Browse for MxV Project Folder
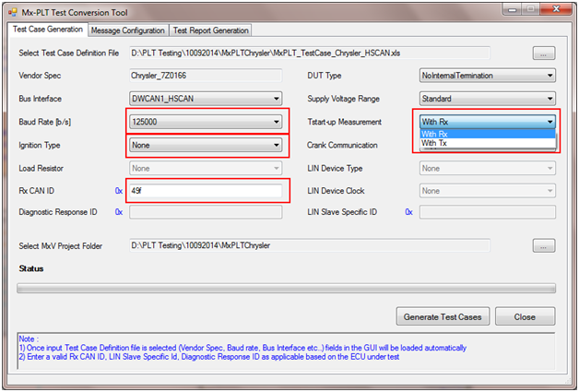Image resolution: width=579 pixels, height=392 pixels. click(x=544, y=245)
